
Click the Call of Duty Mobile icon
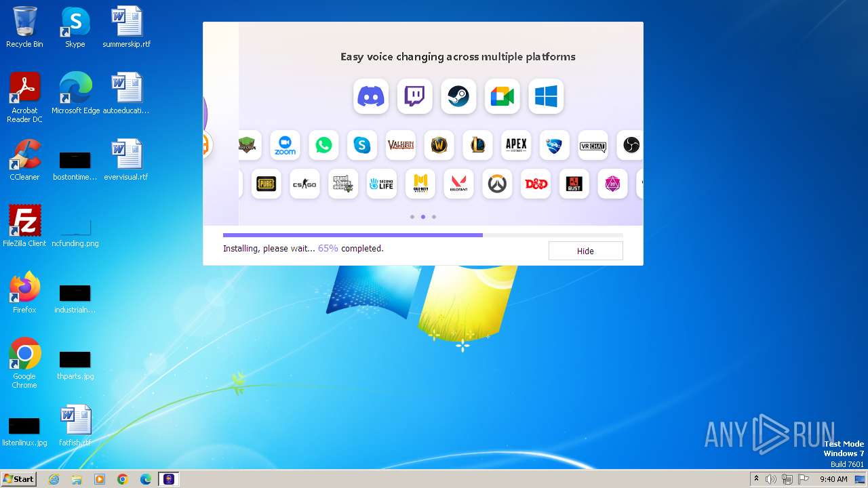420,184
